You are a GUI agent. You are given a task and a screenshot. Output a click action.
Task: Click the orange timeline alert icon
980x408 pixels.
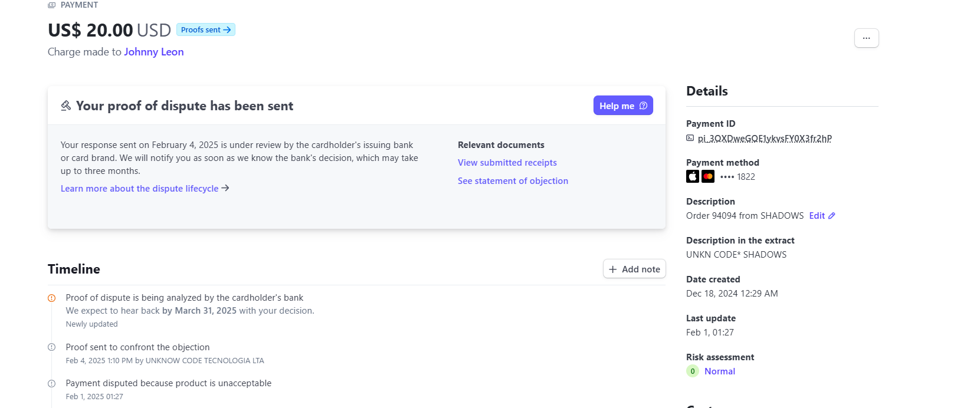coord(51,298)
